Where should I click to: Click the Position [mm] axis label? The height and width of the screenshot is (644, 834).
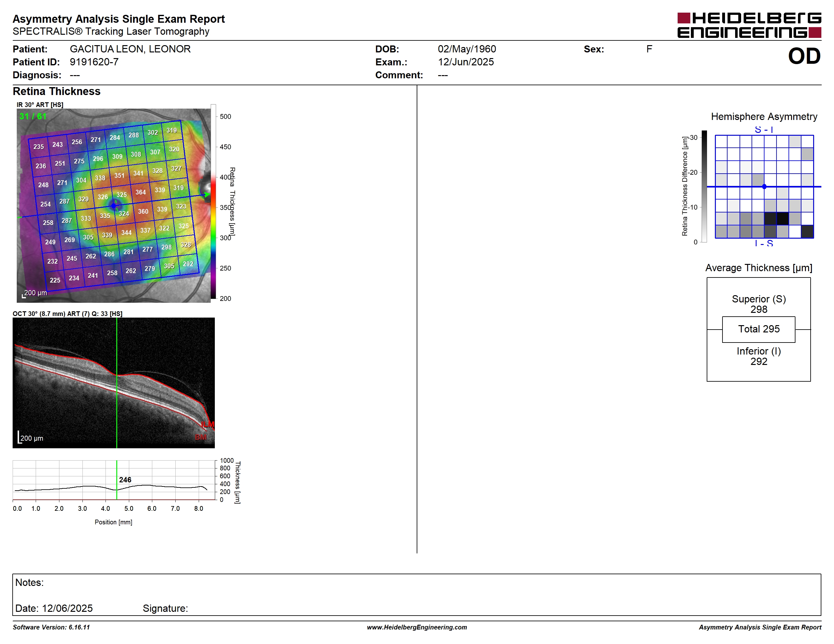[x=113, y=522]
